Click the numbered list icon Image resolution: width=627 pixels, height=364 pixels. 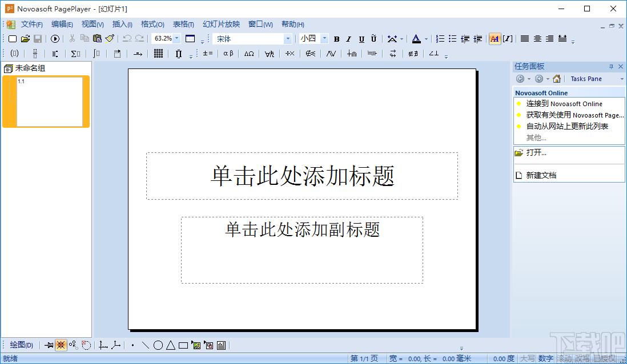pos(440,39)
